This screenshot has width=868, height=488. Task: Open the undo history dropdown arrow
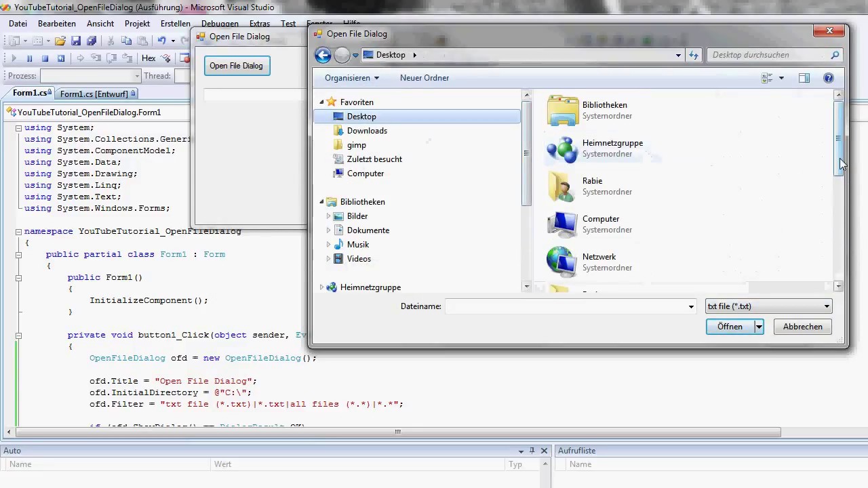click(x=173, y=41)
